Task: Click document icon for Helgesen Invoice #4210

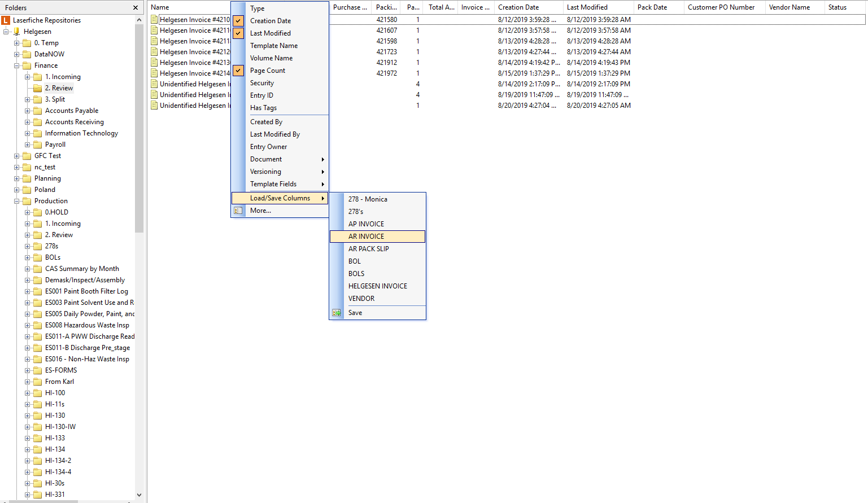Action: 154,20
